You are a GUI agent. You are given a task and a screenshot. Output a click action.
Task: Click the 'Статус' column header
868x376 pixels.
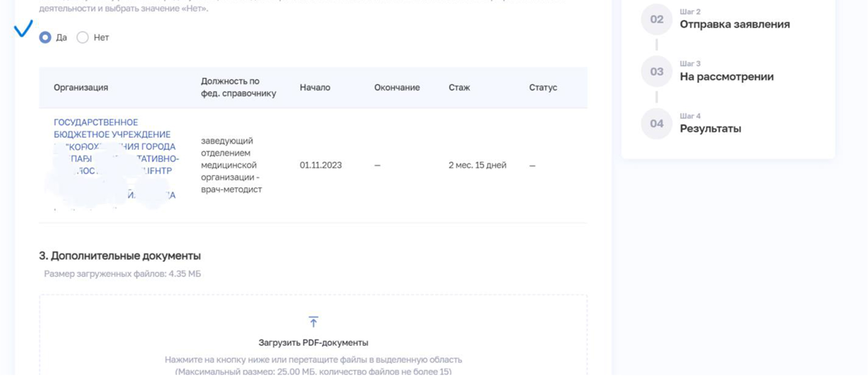[543, 87]
